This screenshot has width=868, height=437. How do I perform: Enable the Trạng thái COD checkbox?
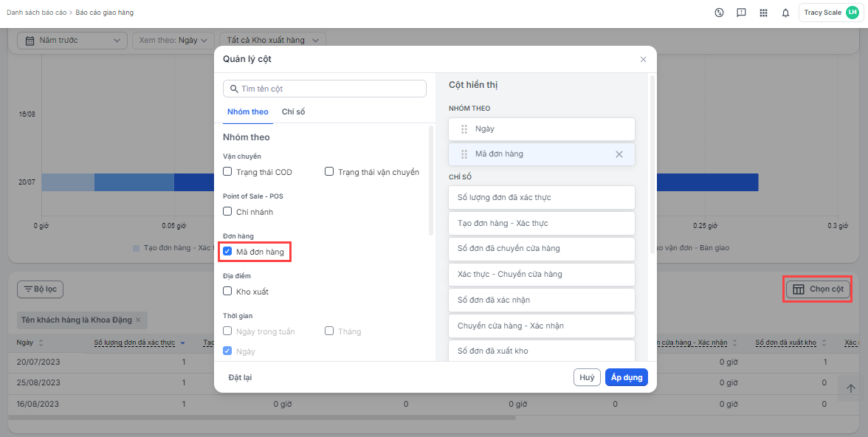(x=228, y=172)
